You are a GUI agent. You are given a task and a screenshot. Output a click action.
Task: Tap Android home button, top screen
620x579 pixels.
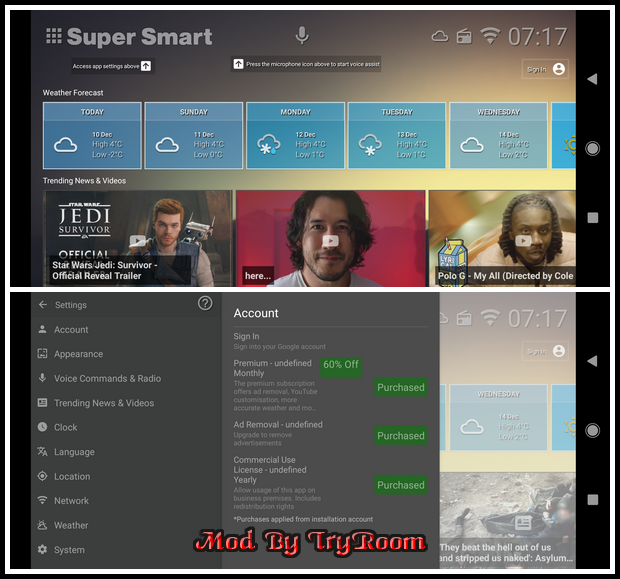592,148
